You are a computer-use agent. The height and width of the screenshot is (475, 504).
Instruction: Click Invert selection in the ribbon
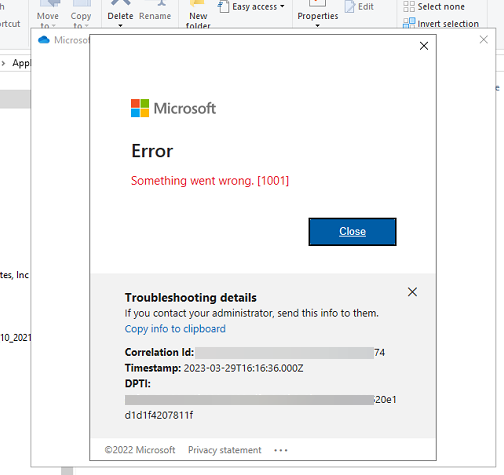pyautogui.click(x=441, y=24)
